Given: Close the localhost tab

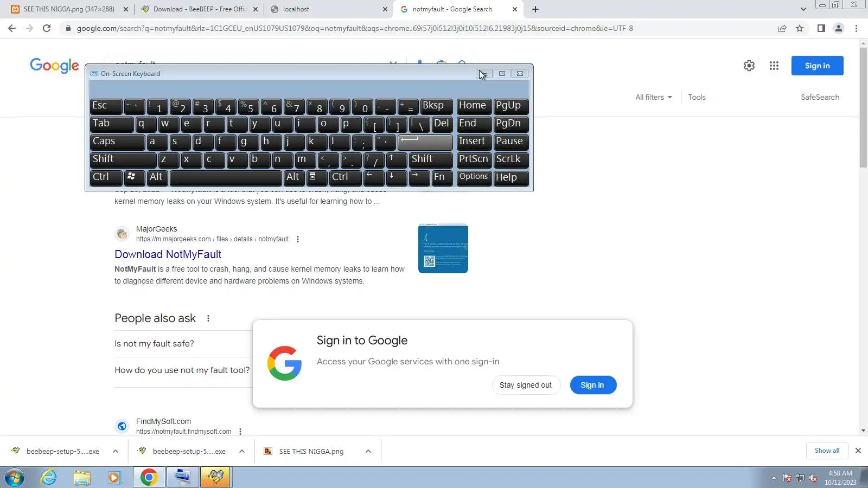Looking at the screenshot, I should [x=385, y=9].
